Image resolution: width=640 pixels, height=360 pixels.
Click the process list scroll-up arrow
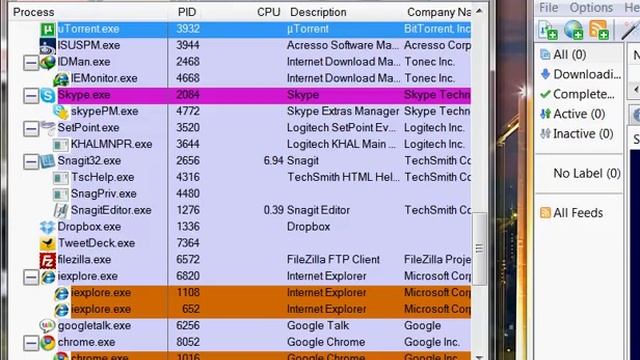479,11
